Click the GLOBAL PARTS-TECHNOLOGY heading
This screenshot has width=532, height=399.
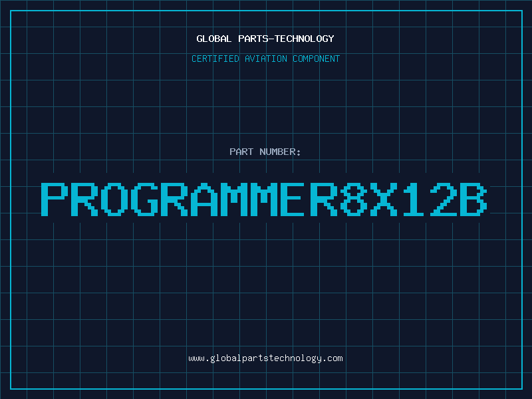coord(265,39)
